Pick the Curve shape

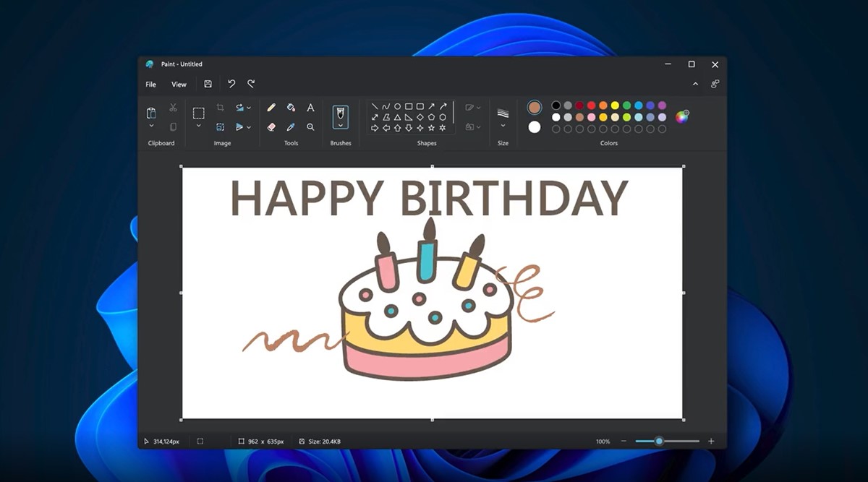pyautogui.click(x=386, y=106)
